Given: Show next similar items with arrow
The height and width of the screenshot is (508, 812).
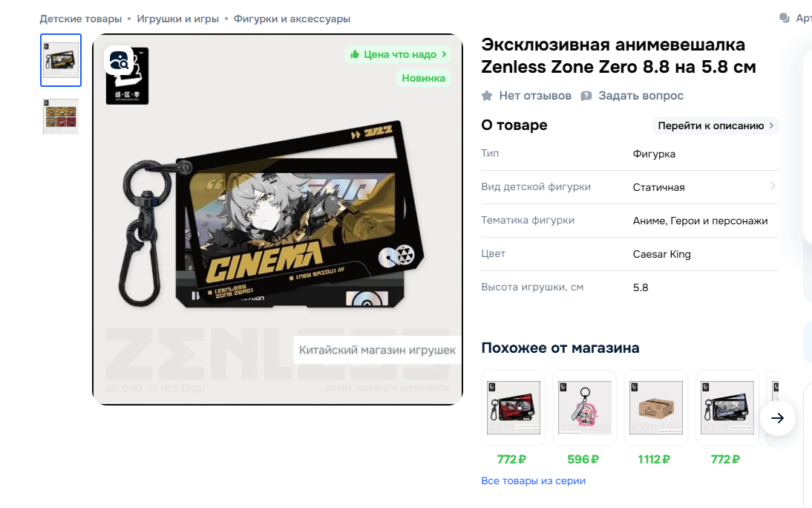Looking at the screenshot, I should [777, 418].
